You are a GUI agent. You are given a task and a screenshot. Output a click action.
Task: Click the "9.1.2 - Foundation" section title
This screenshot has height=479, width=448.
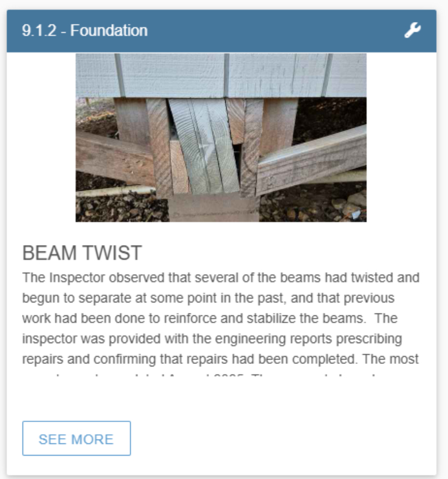coord(84,30)
